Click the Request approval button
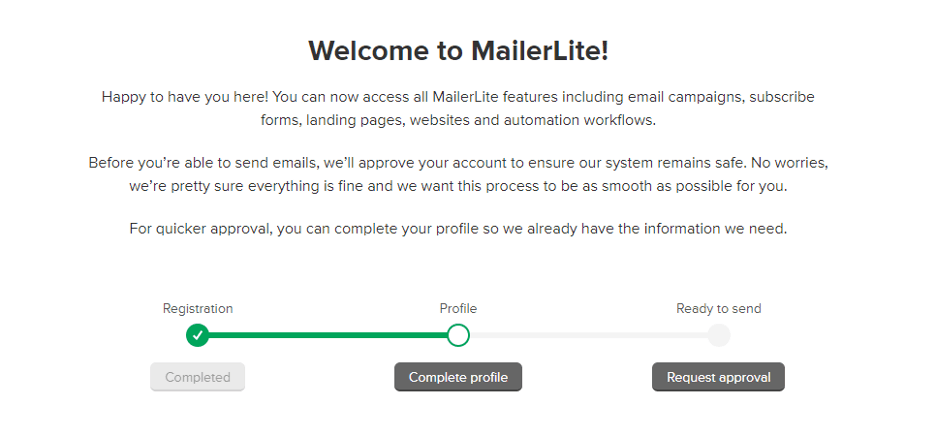936x436 pixels. [x=718, y=377]
